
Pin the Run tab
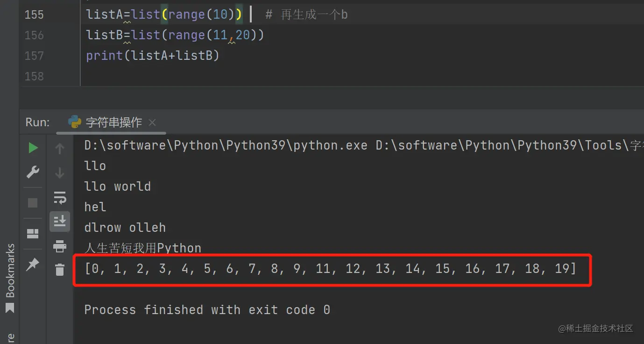click(x=33, y=265)
